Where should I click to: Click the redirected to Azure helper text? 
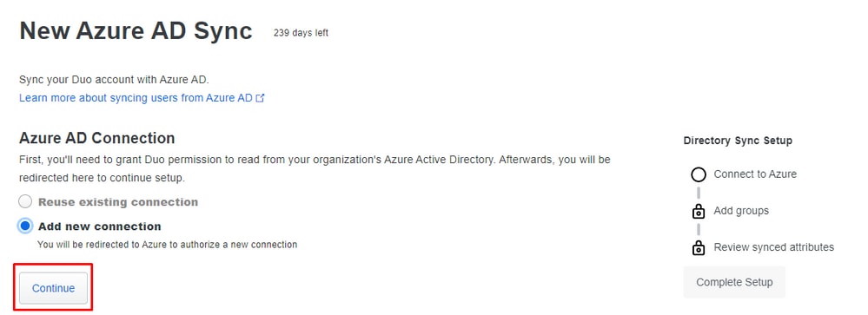(167, 244)
